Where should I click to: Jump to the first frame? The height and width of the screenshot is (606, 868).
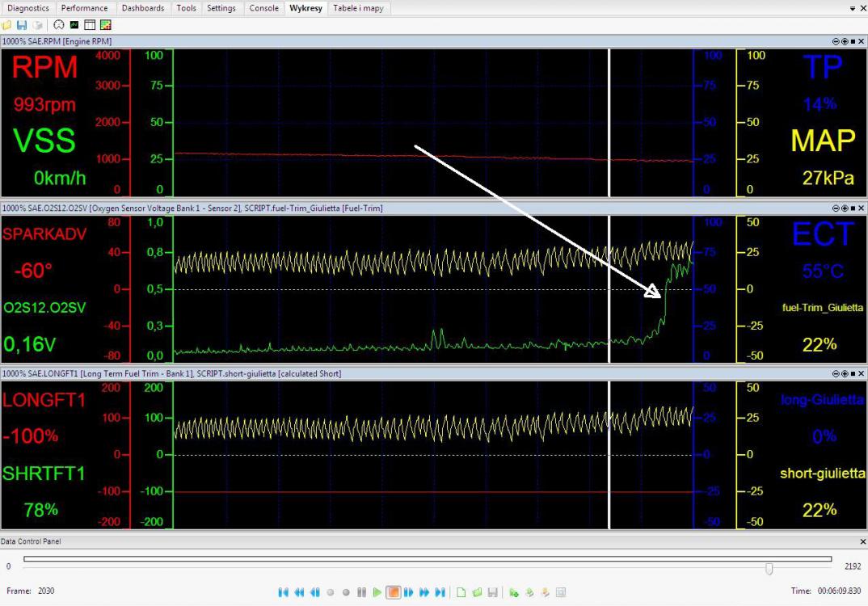[283, 592]
